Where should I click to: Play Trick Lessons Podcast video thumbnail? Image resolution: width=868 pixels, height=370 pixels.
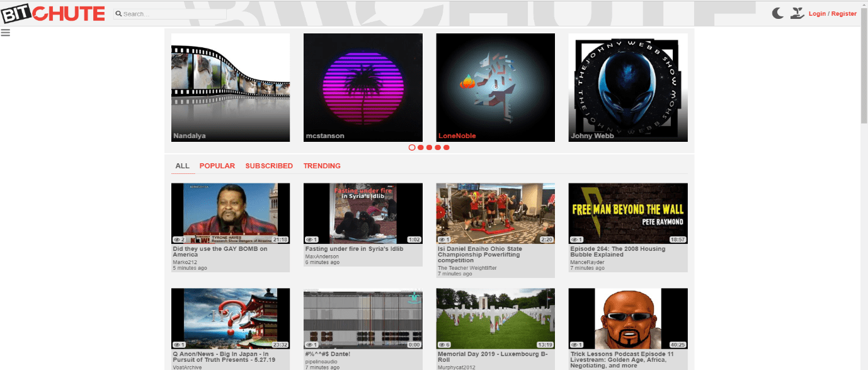[628, 318]
